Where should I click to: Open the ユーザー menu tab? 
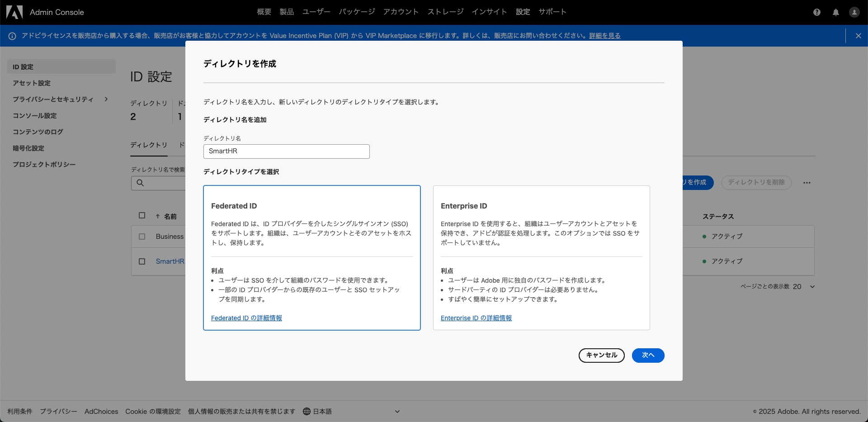[316, 12]
